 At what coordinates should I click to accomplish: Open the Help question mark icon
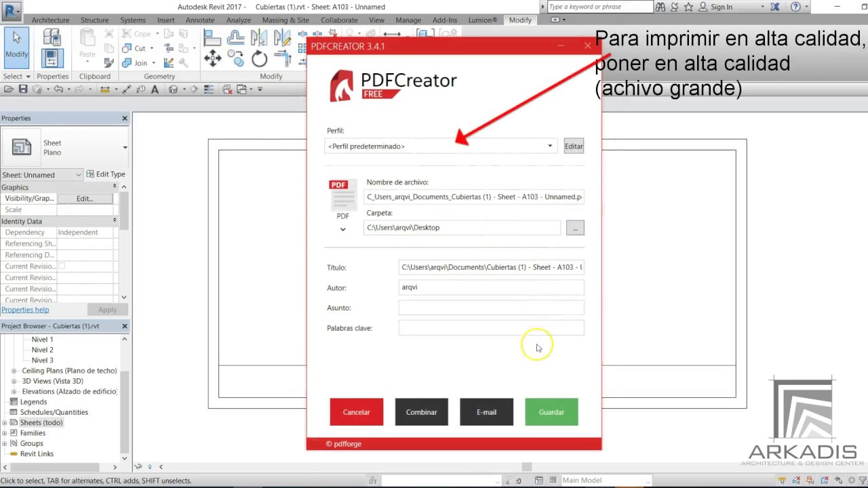pyautogui.click(x=795, y=7)
